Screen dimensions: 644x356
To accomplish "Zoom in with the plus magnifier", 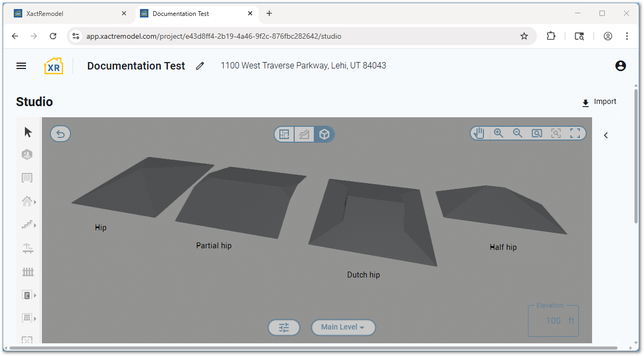I will (498, 133).
